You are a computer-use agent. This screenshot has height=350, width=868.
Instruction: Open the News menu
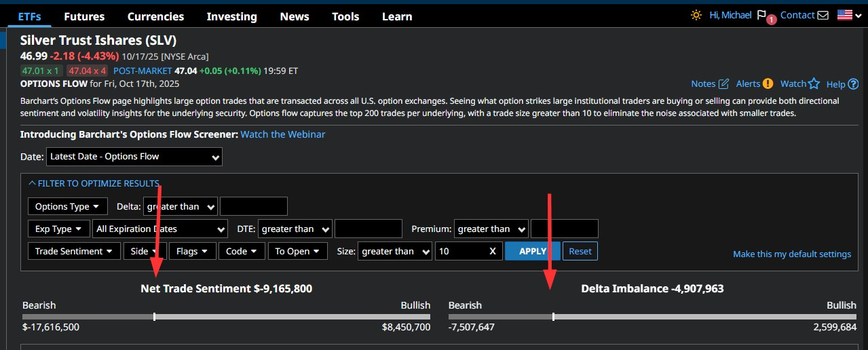coord(294,16)
